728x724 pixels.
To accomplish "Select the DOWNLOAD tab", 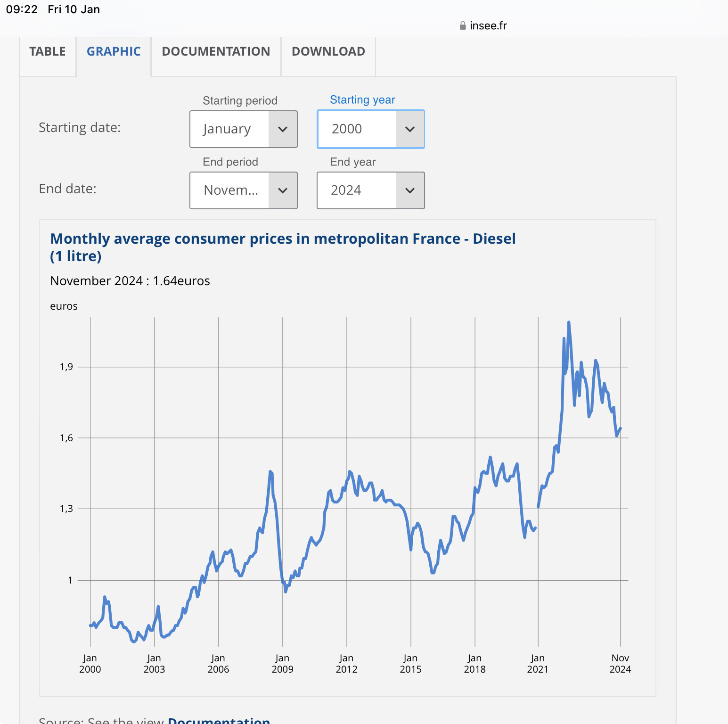I will 328,51.
